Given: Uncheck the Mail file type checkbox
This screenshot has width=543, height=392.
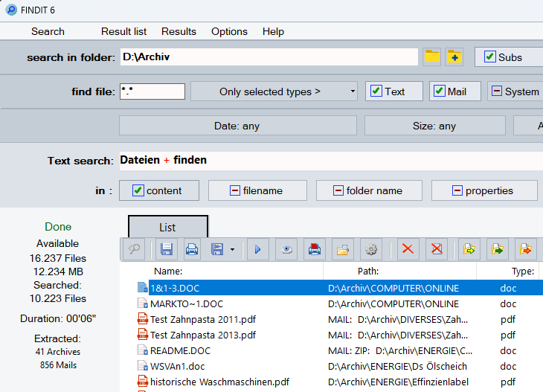Looking at the screenshot, I should point(438,91).
